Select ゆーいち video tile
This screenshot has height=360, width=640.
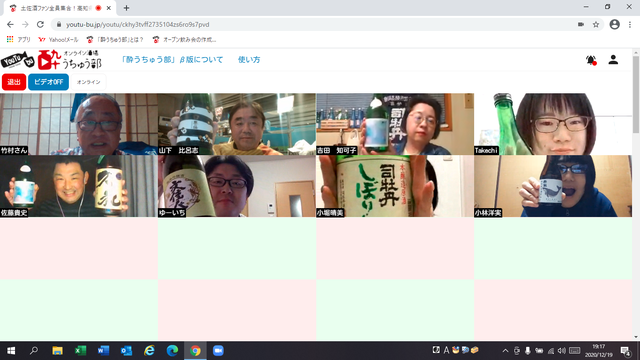coord(237,186)
